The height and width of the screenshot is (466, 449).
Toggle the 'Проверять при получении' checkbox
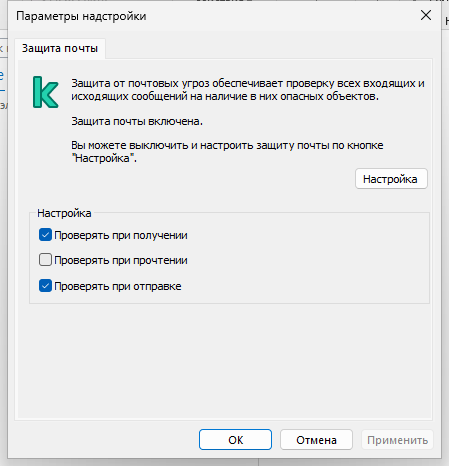click(x=45, y=235)
